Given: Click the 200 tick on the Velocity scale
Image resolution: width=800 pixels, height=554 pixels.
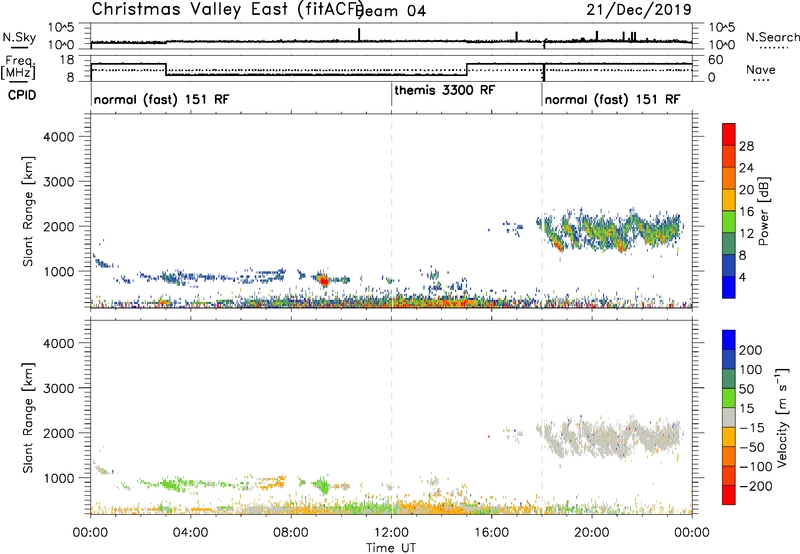Looking at the screenshot, I should pos(751,350).
